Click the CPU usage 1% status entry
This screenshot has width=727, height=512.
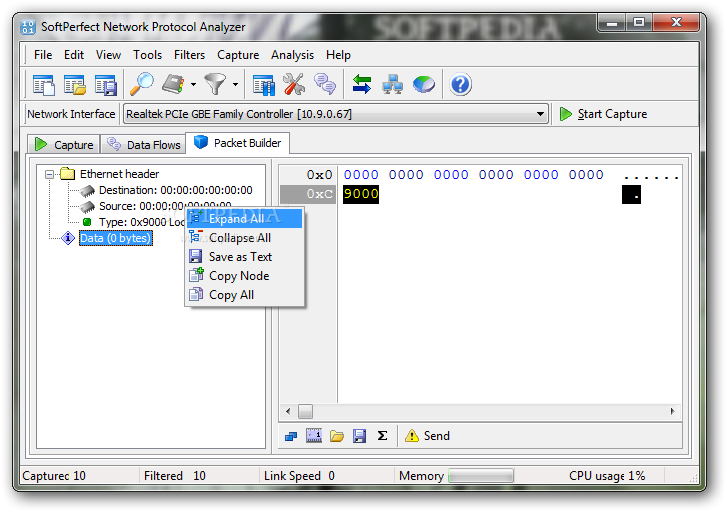pyautogui.click(x=607, y=476)
